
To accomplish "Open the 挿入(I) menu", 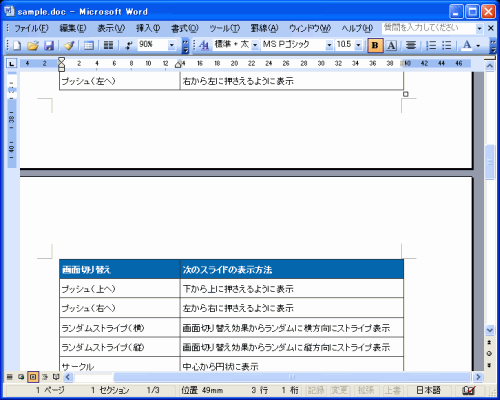I will [148, 28].
